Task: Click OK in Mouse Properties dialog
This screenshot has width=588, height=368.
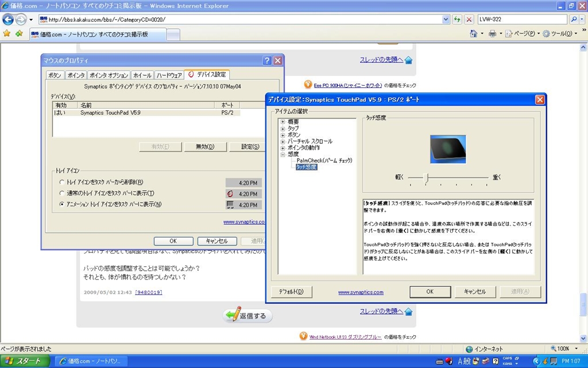Action: pyautogui.click(x=173, y=241)
